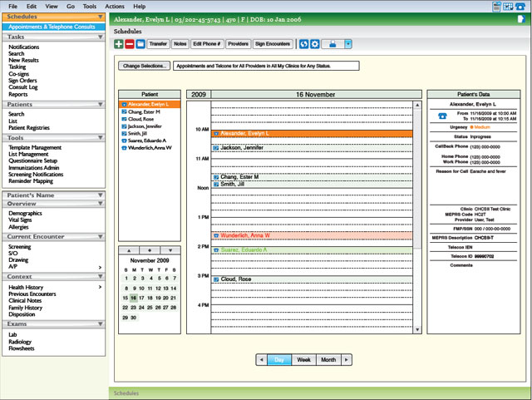
Task: Click the icon beside Smith, Jill in Patient list
Action: pos(124,133)
